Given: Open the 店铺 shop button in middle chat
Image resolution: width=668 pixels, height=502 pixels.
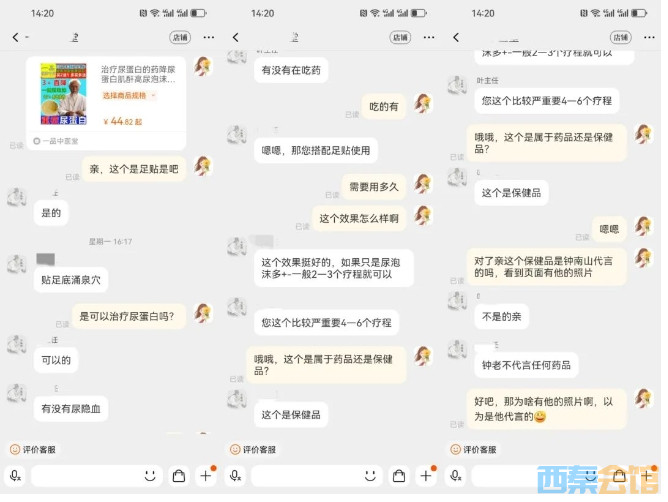Looking at the screenshot, I should [400, 38].
